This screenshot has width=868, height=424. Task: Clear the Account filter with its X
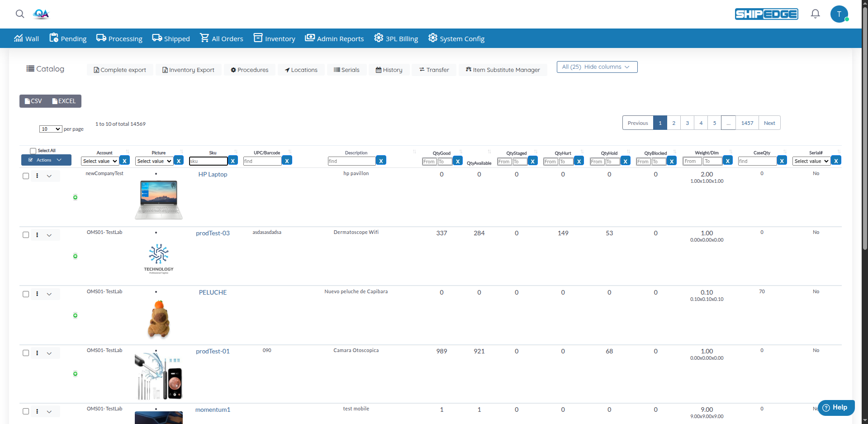125,161
